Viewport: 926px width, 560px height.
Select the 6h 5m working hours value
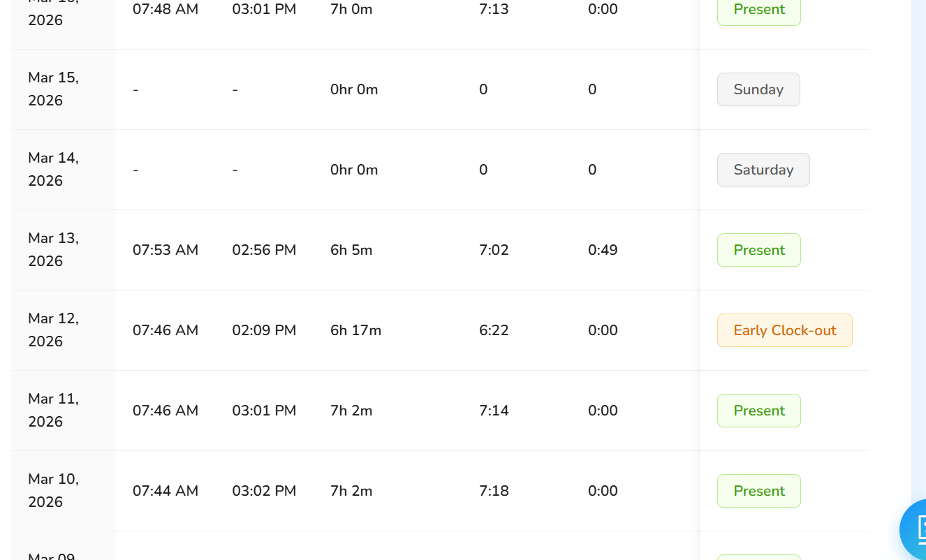[351, 250]
